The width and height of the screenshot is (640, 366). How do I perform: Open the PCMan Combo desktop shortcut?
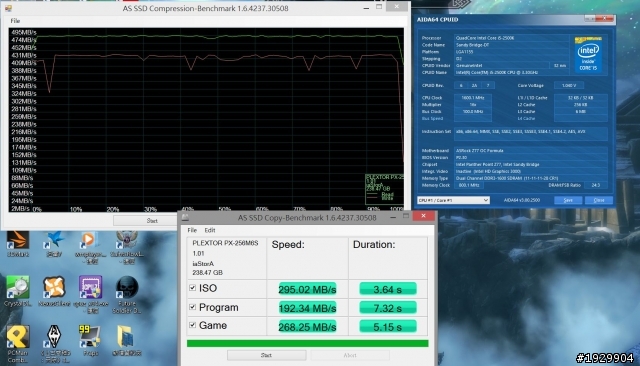[x=18, y=344]
